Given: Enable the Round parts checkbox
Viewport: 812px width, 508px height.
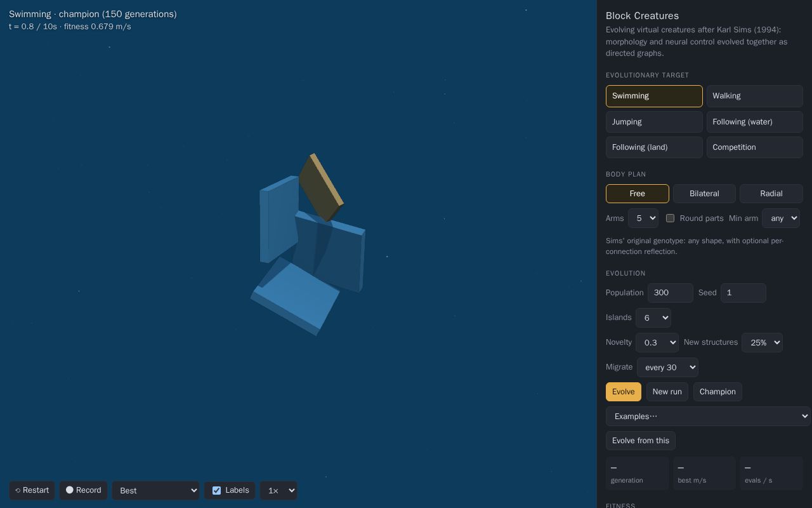Looking at the screenshot, I should click(670, 218).
